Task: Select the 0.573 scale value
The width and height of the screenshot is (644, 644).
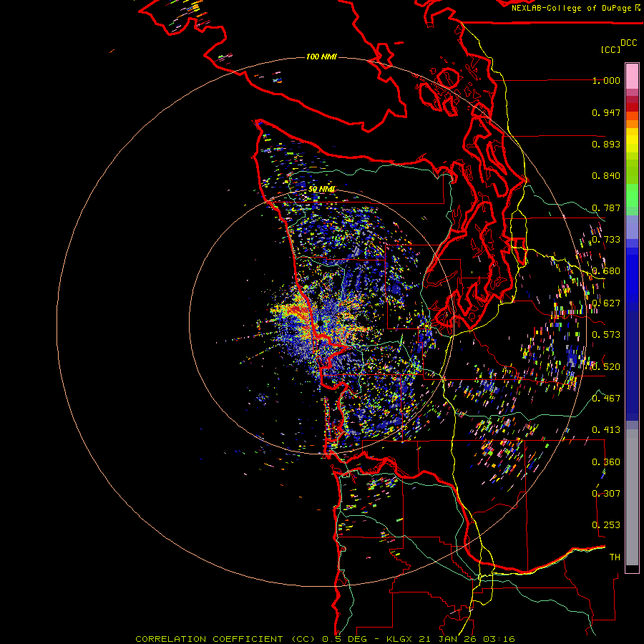Action: coord(606,335)
